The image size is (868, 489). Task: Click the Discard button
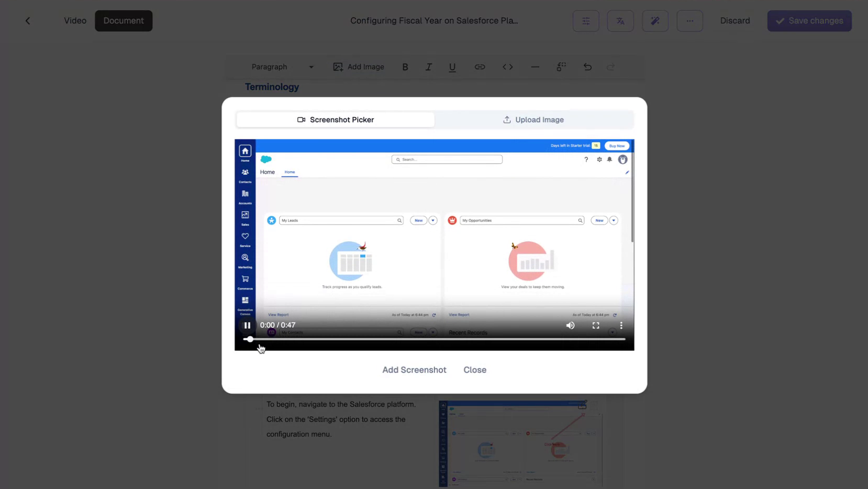click(x=735, y=20)
